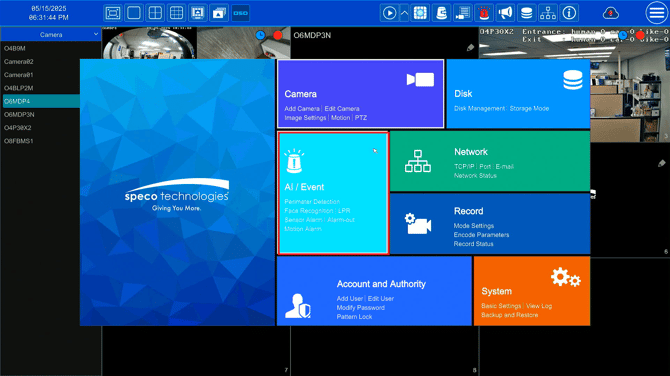This screenshot has height=376, width=670.
Task: Select O4P30X2 in the camera list
Action: (x=18, y=128)
